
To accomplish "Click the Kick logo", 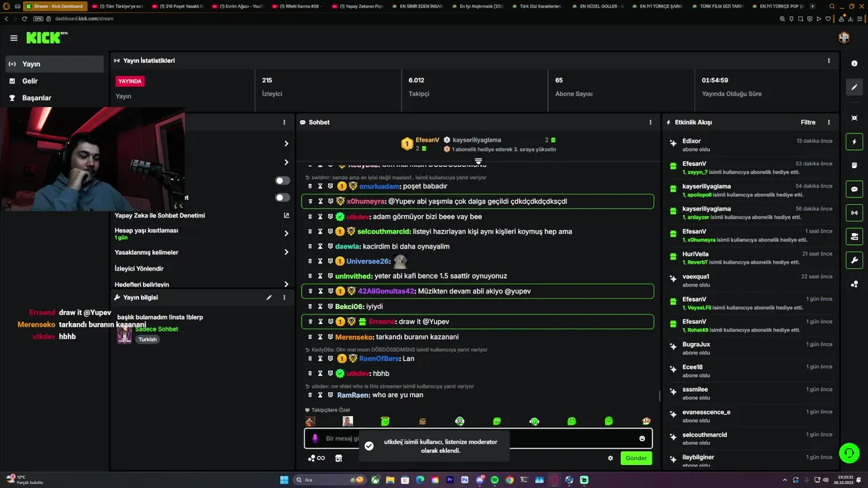I will [x=46, y=38].
